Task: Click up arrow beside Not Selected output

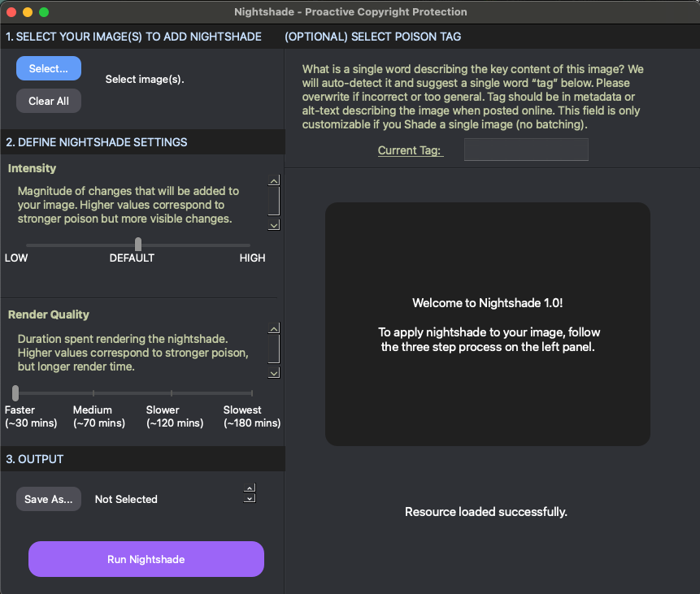Action: (250, 488)
